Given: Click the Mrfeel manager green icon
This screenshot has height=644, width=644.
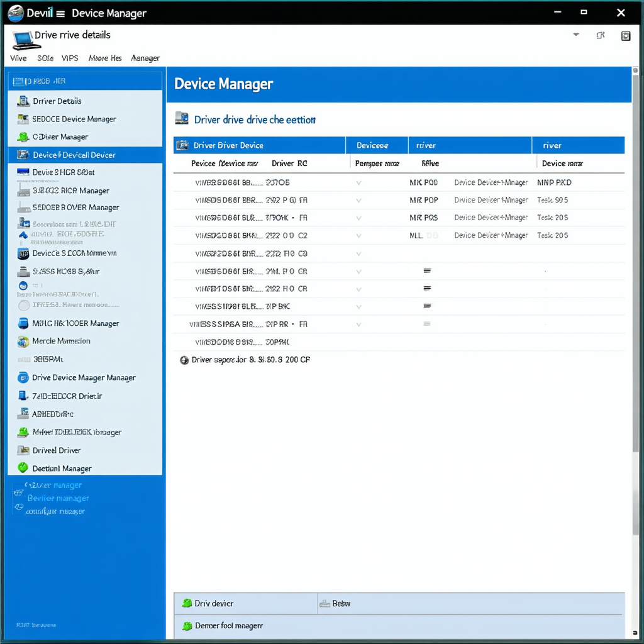Looking at the screenshot, I should (23, 431).
